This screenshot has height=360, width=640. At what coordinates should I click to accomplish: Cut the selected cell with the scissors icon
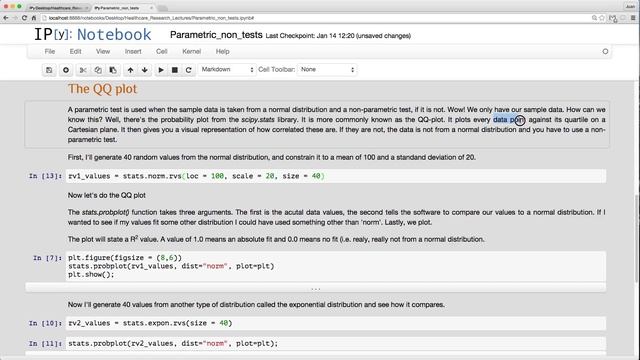point(83,70)
